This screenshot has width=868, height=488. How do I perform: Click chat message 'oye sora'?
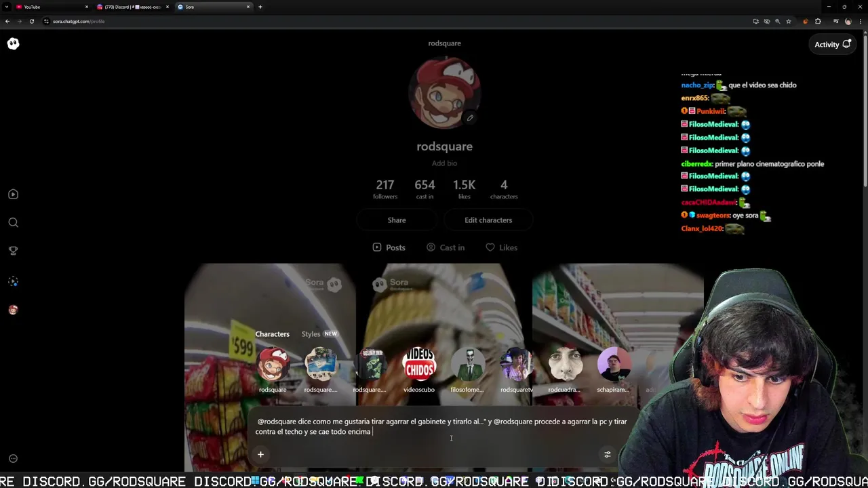(745, 216)
